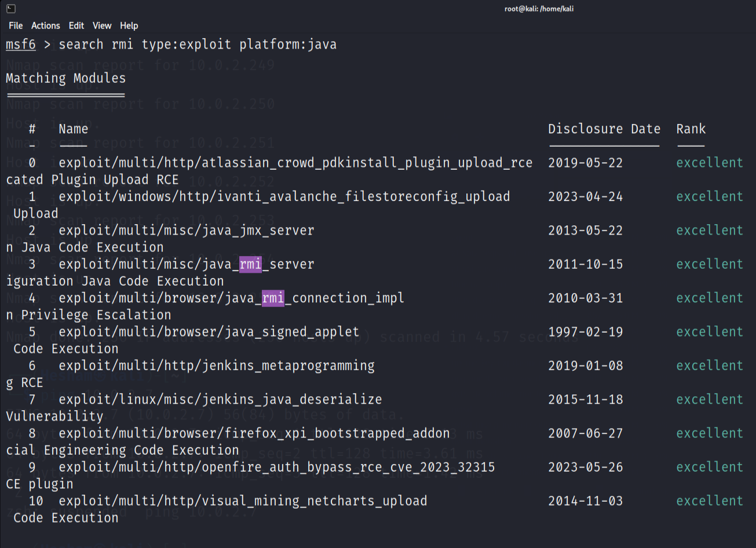Click the 'n Privilege Escalation' description line
This screenshot has height=548, width=756.
coord(89,315)
